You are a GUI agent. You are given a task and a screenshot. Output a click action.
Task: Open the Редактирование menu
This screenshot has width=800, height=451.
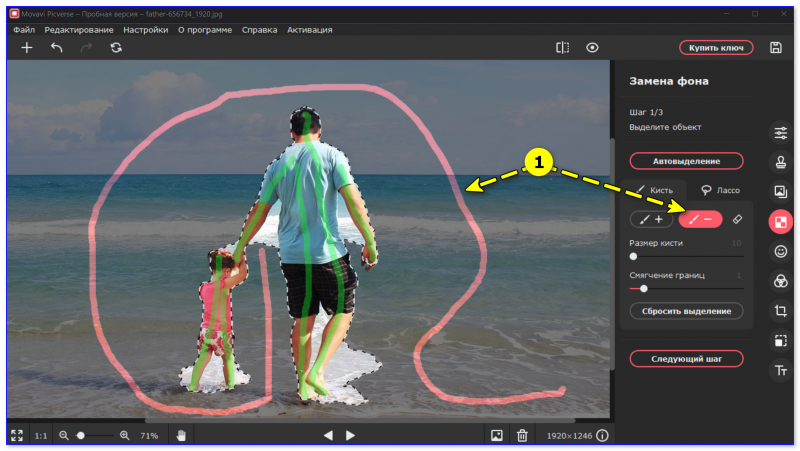click(79, 30)
